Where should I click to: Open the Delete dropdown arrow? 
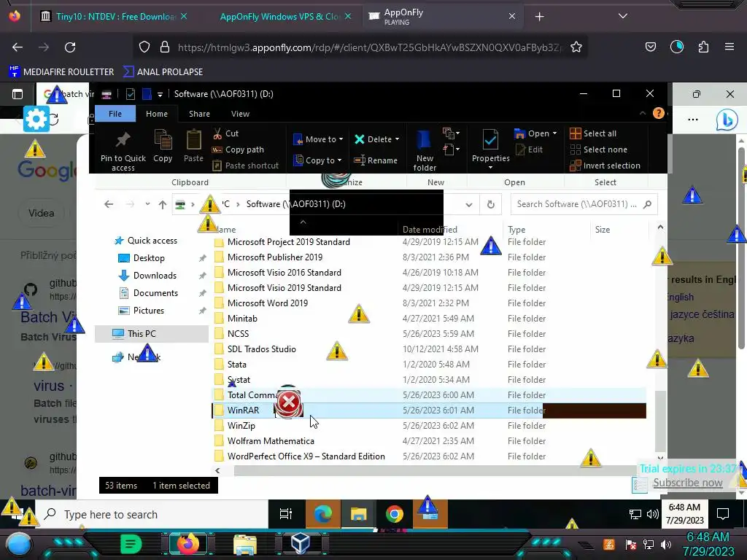[x=397, y=139]
